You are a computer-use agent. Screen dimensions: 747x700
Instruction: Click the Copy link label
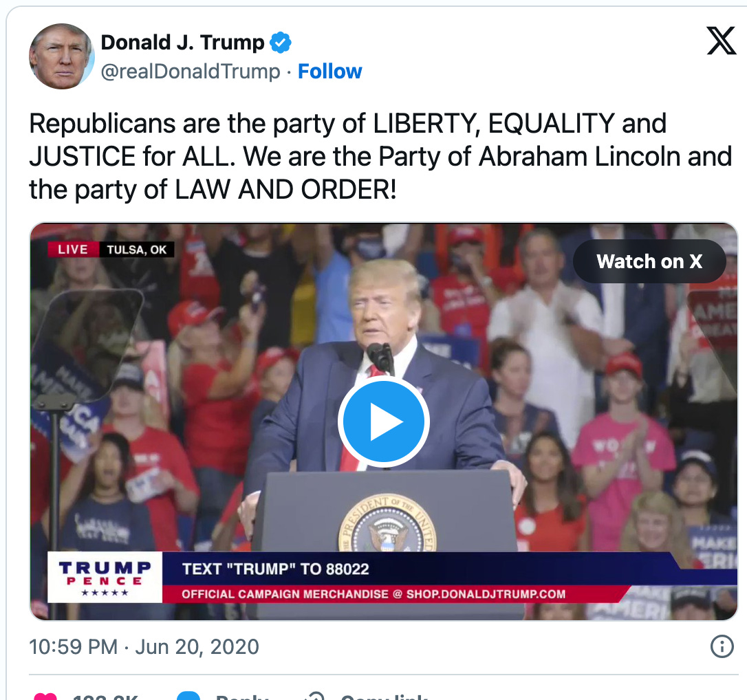(x=384, y=697)
